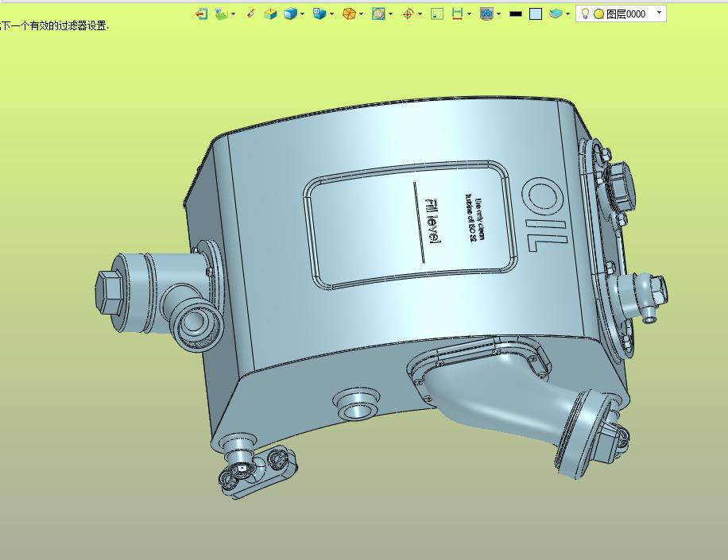Select the OIL embossed text on tank
Screen dimensions: 728x560
tap(545, 214)
